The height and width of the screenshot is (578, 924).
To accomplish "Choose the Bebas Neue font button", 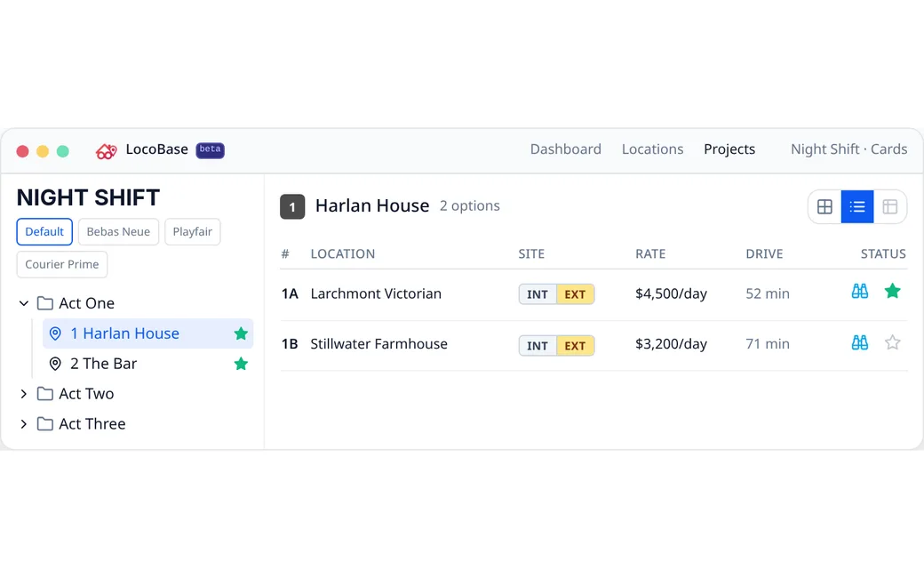I will pos(118,232).
